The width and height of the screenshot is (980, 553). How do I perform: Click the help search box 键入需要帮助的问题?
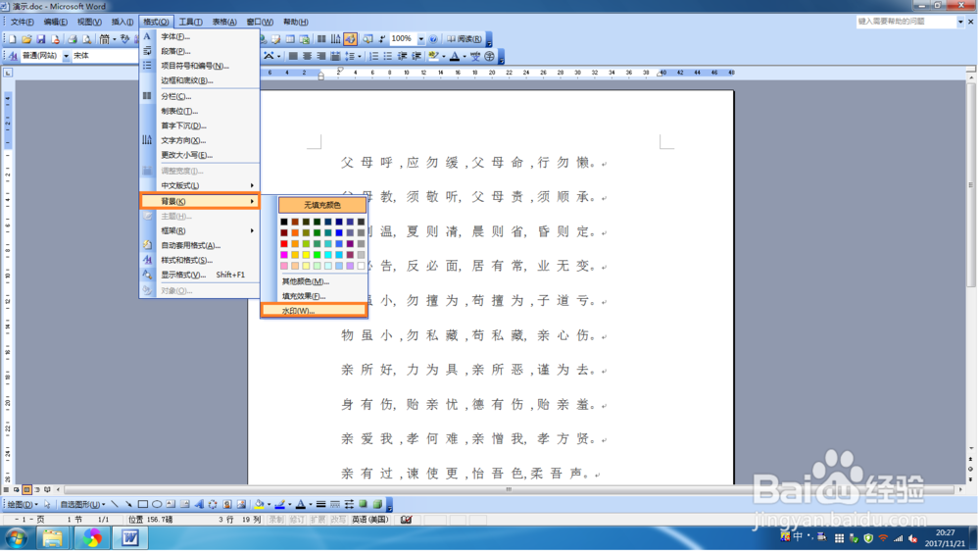[906, 22]
